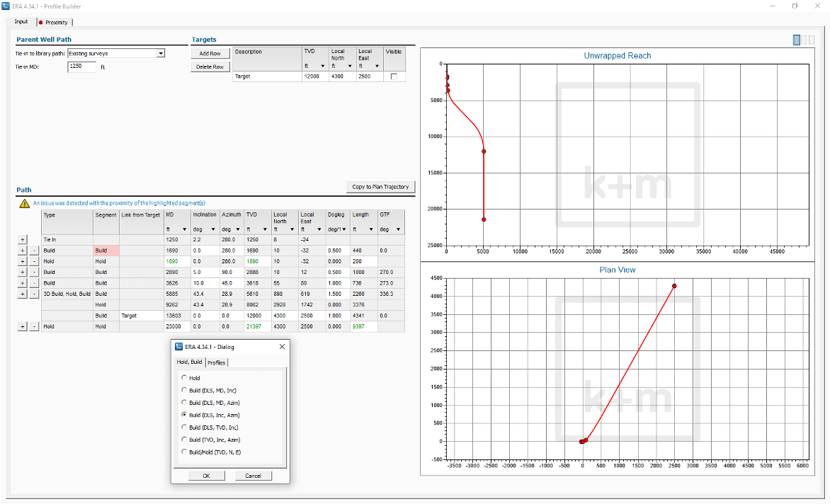Select the Hold radio option

[184, 377]
